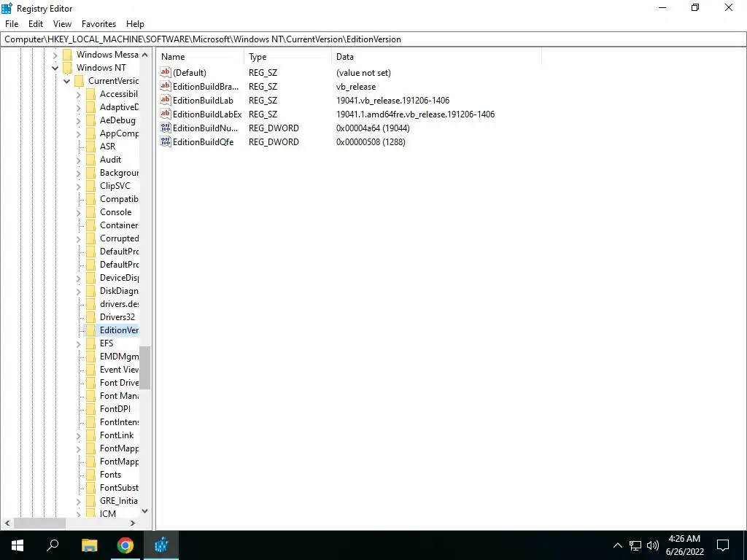This screenshot has height=560, width=747.
Task: Collapse the CurrentVersion tree node
Action: (x=66, y=81)
